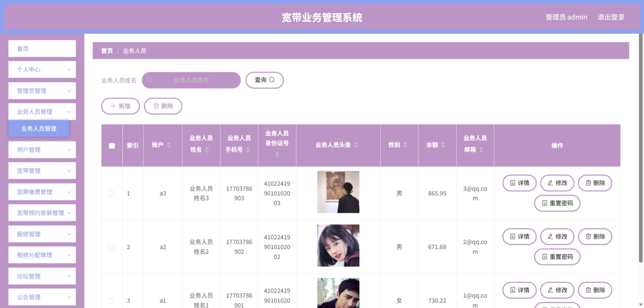The width and height of the screenshot is (644, 308).
Task: Sort by 业务人员手机号 column arrows
Action: coord(248,150)
